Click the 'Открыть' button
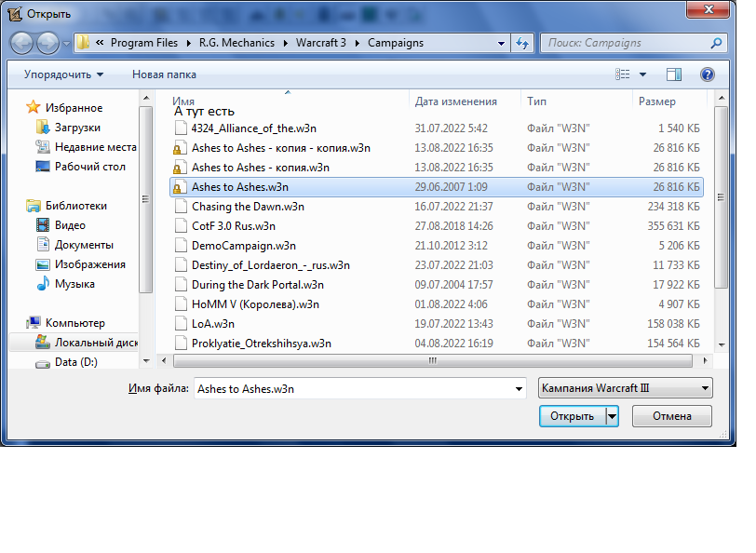 (572, 416)
